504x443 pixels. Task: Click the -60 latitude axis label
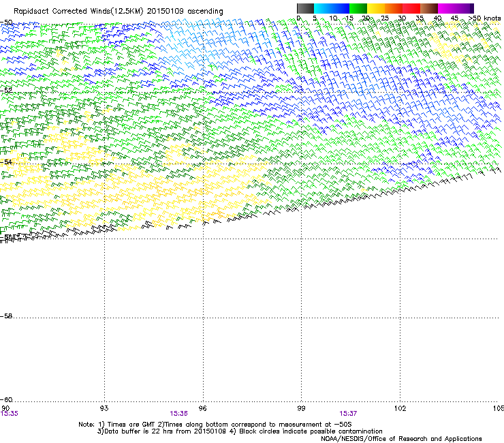(6, 400)
